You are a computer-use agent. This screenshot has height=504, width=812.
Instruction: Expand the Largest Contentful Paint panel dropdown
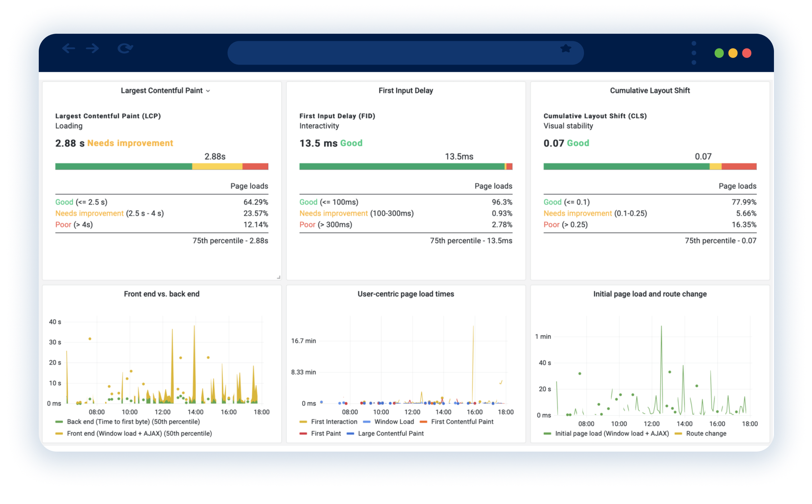[x=208, y=91]
